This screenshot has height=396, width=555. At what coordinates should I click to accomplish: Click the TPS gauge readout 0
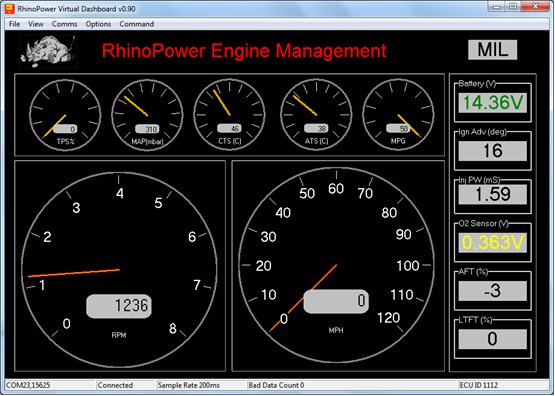pos(65,129)
